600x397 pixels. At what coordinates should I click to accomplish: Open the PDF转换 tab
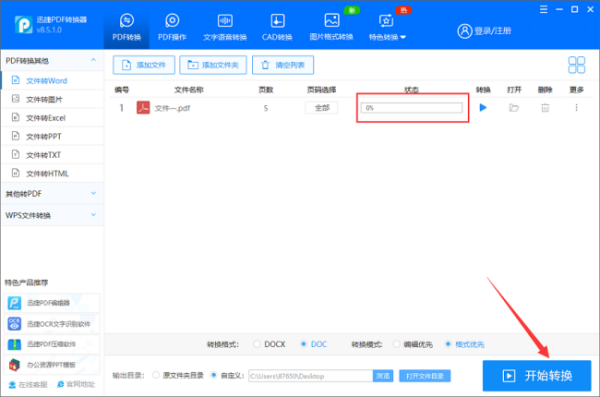tap(127, 27)
